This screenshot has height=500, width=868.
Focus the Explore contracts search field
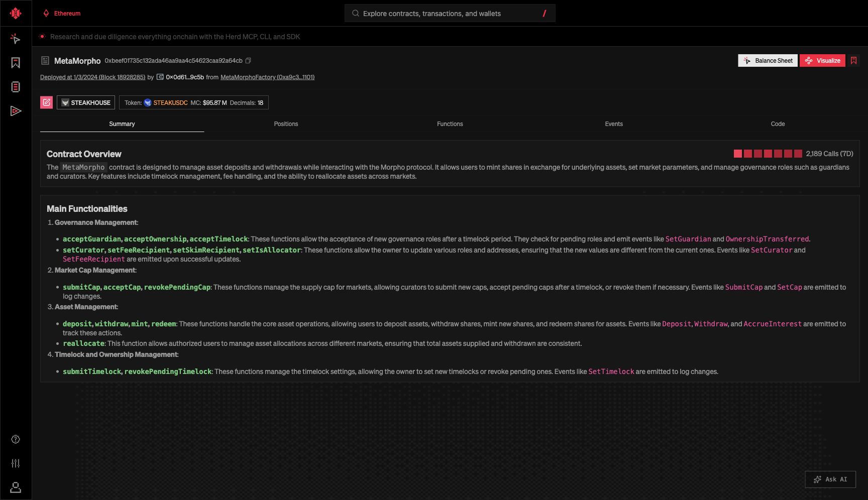[x=450, y=14]
